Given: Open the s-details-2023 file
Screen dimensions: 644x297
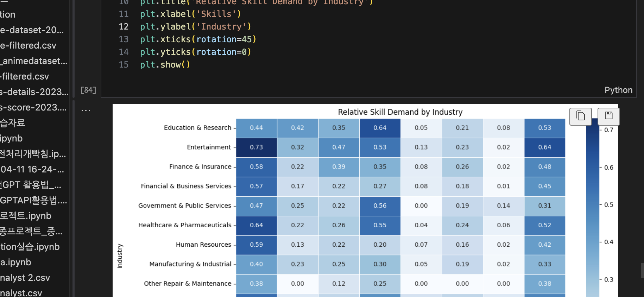Looking at the screenshot, I should click(x=34, y=92).
